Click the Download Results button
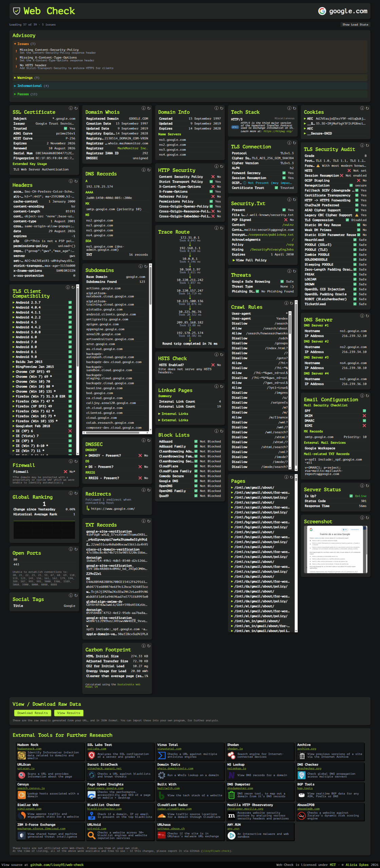The height and width of the screenshot is (868, 380). point(33,713)
